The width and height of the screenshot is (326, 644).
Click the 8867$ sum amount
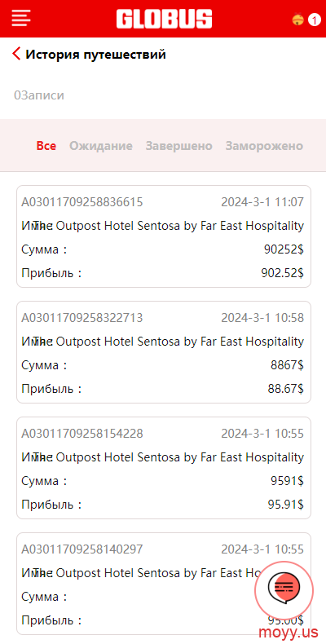(288, 365)
